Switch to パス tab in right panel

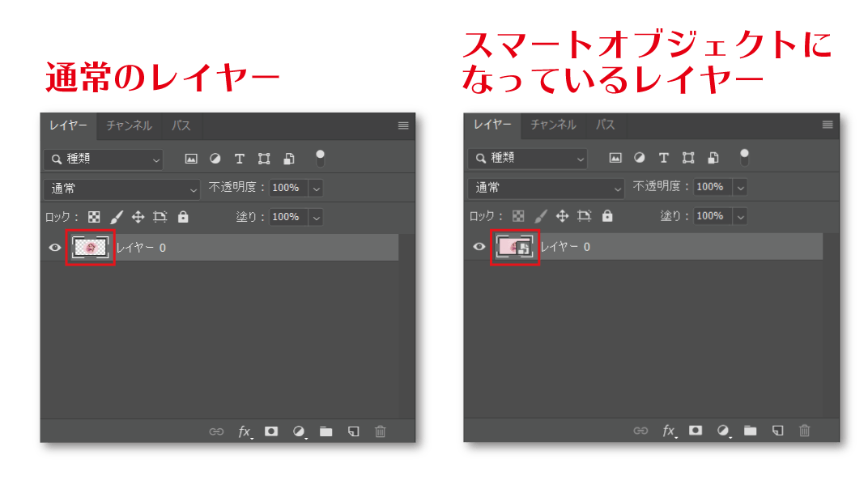(605, 125)
